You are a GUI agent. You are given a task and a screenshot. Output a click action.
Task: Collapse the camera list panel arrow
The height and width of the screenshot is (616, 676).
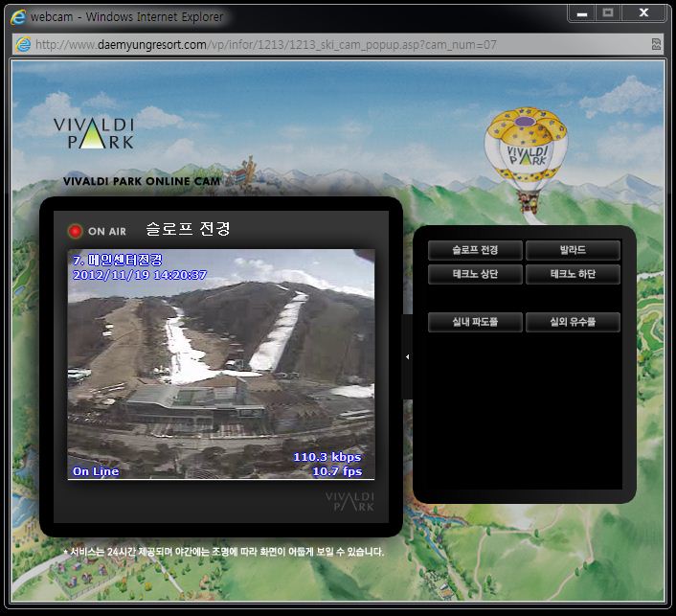[407, 356]
